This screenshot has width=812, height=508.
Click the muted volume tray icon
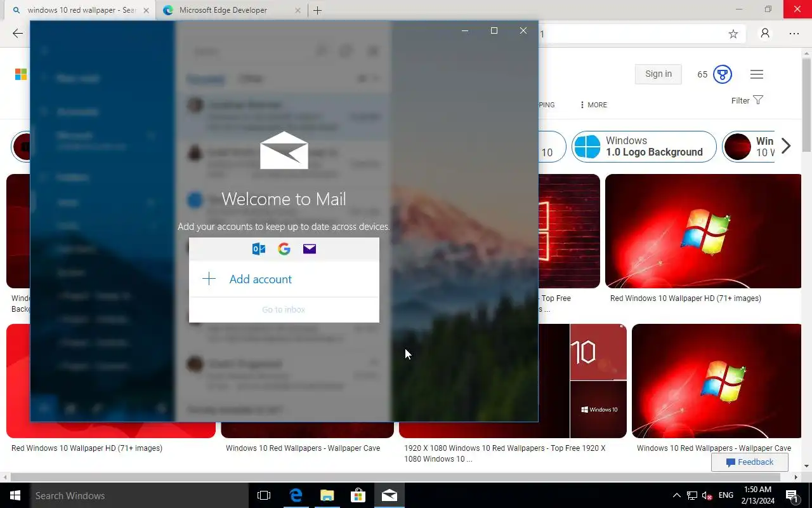coord(707,495)
